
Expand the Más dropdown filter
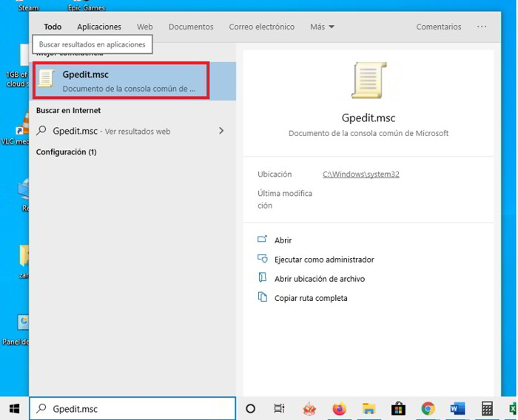coord(322,27)
